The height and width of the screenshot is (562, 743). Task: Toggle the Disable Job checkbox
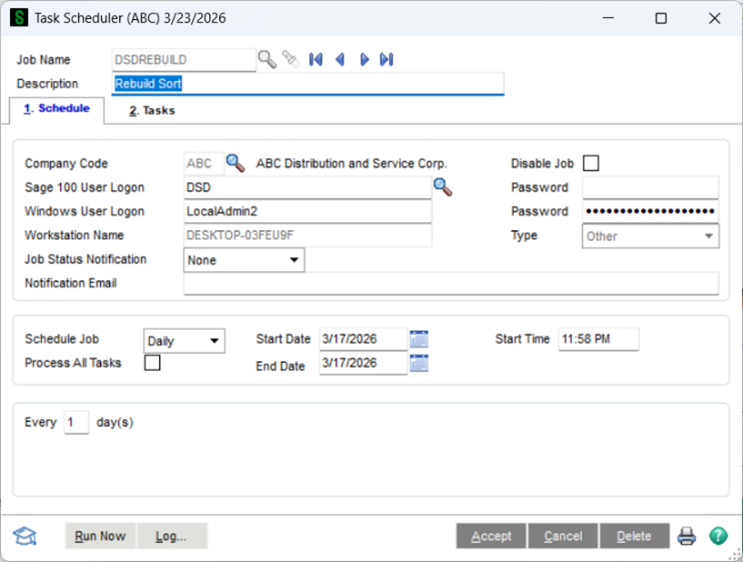[x=591, y=163]
